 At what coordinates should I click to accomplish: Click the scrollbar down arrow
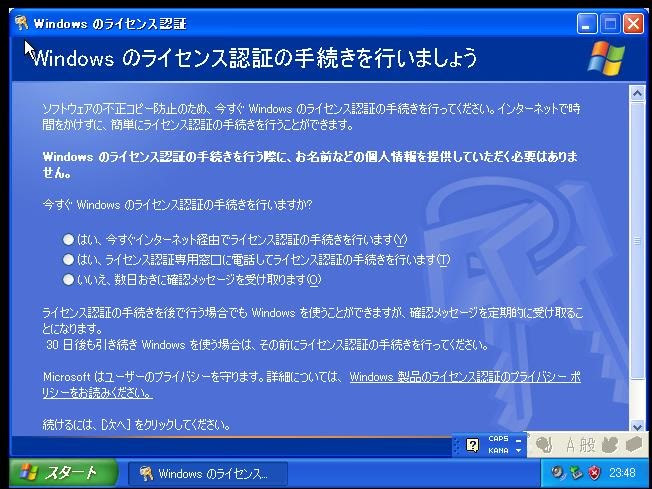point(637,426)
